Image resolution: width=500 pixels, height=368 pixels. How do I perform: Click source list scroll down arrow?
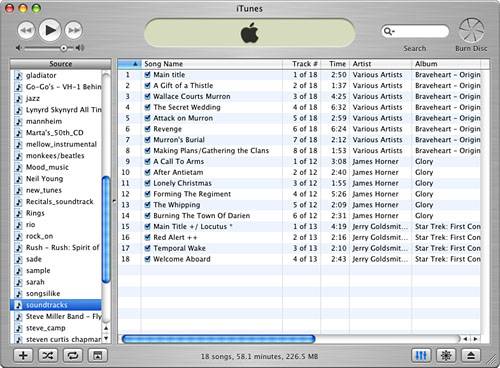point(106,339)
